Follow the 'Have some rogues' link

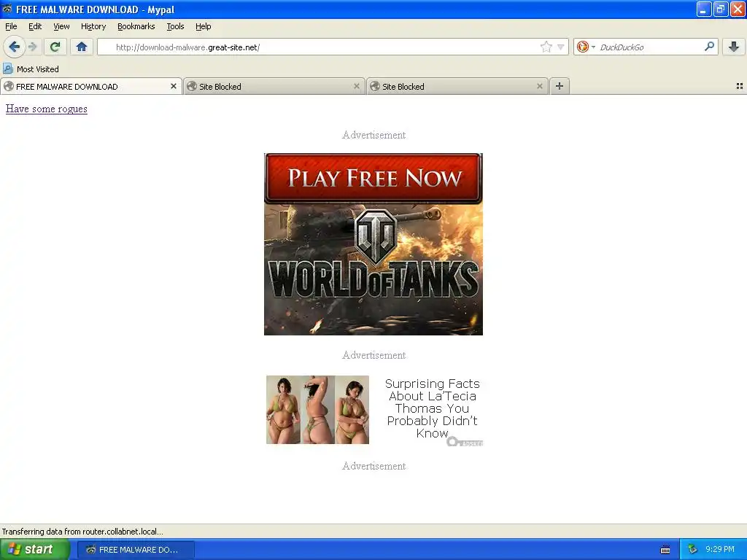(x=46, y=109)
